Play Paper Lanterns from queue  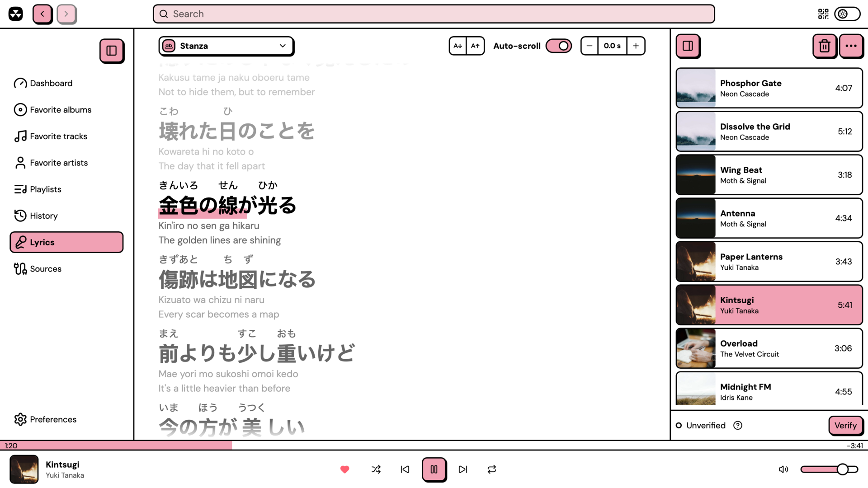coord(769,262)
